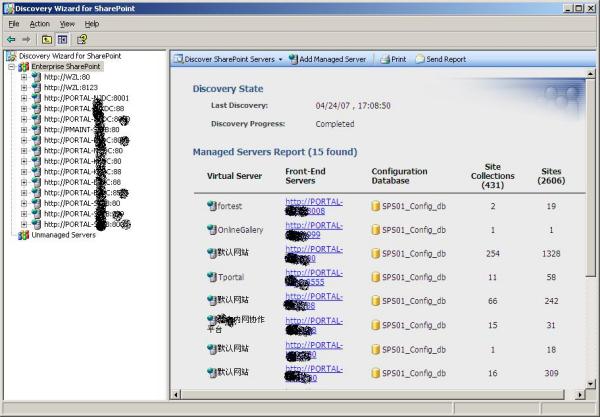The image size is (600, 417).
Task: Expand the PMAINT server tree node
Action: 24,130
